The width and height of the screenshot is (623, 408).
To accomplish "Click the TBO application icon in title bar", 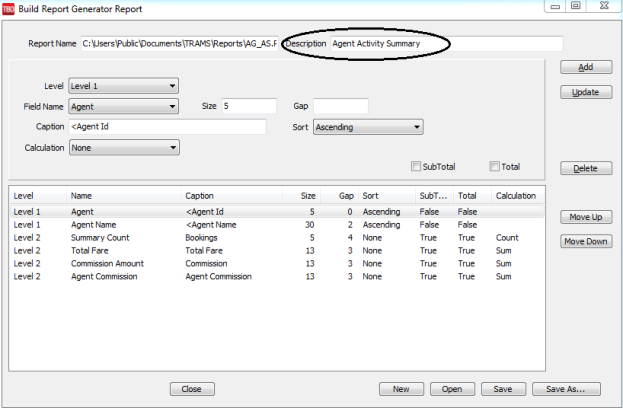I will tap(8, 9).
